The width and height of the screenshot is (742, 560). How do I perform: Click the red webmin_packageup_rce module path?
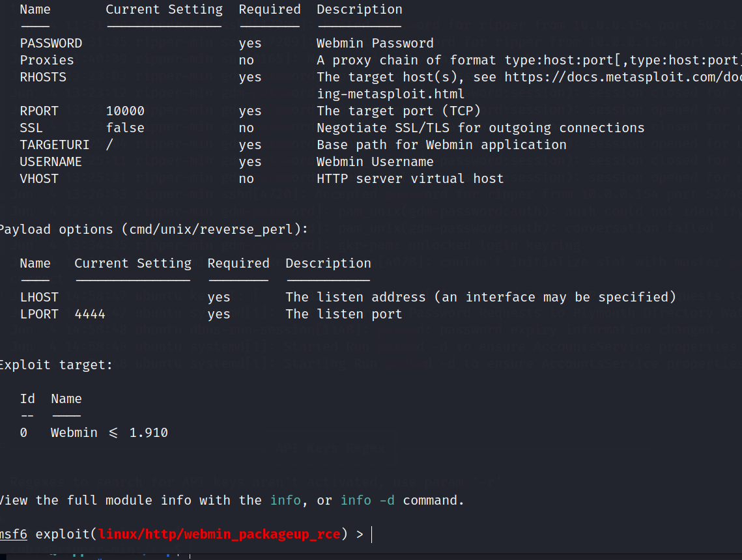click(x=220, y=535)
